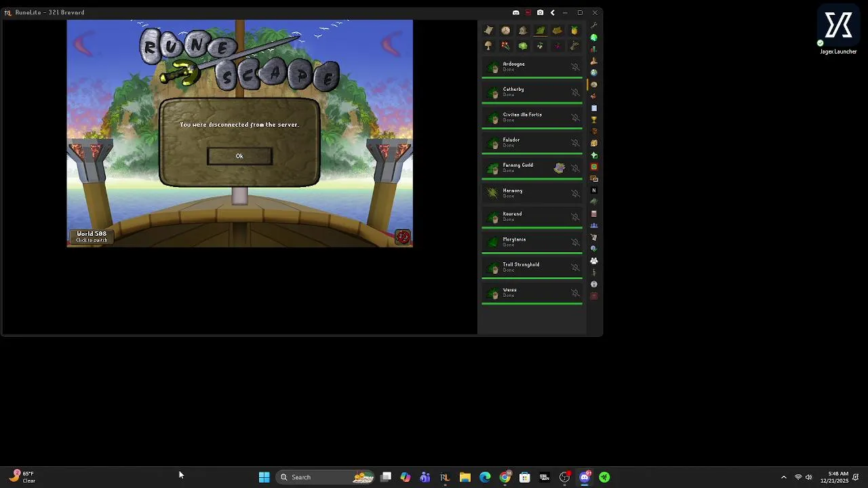The height and width of the screenshot is (488, 868).
Task: Select the herb patches tab
Action: (x=540, y=30)
